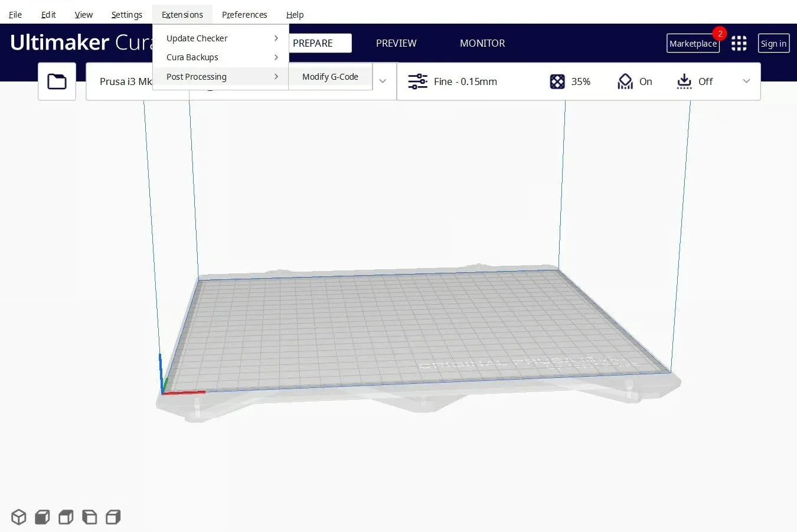
Task: Select the right side view cube icon
Action: [113, 517]
